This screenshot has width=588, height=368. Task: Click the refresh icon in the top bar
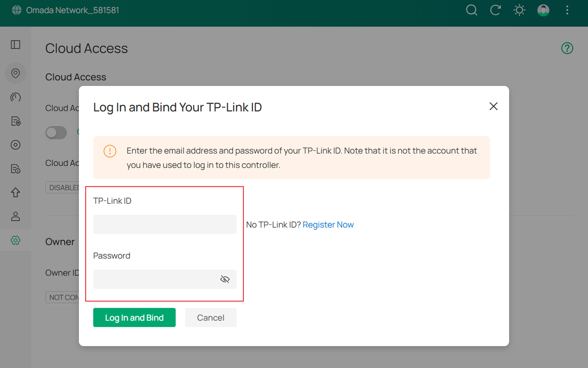(x=495, y=10)
